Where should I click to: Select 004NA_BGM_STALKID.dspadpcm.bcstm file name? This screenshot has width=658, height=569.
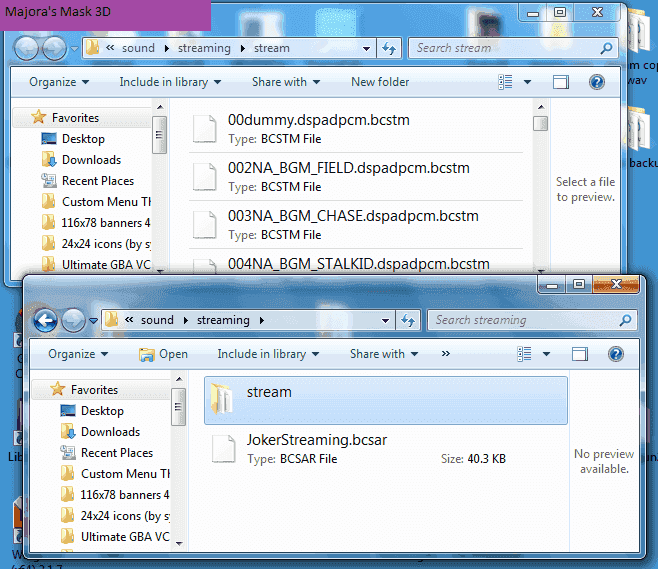(x=358, y=264)
